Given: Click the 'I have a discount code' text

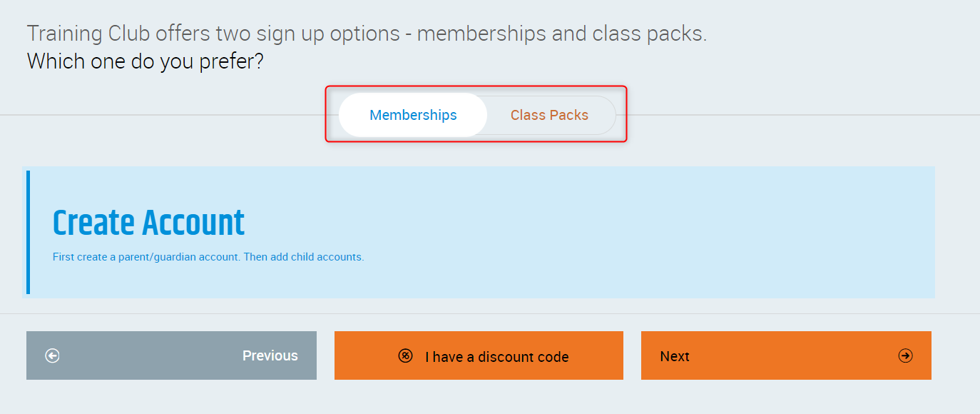Looking at the screenshot, I should [x=496, y=357].
